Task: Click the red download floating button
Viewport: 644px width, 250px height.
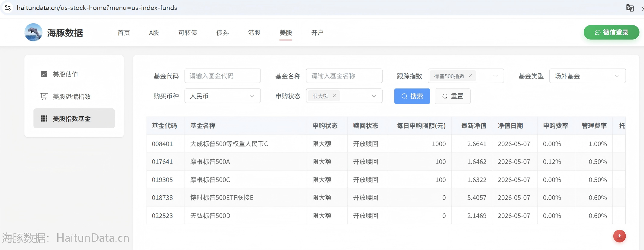Action: pyautogui.click(x=619, y=236)
